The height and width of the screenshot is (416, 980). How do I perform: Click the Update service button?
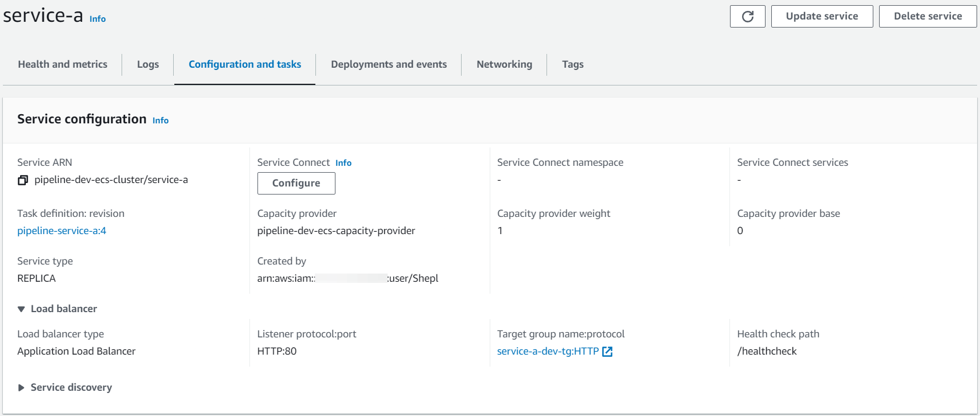822,17
